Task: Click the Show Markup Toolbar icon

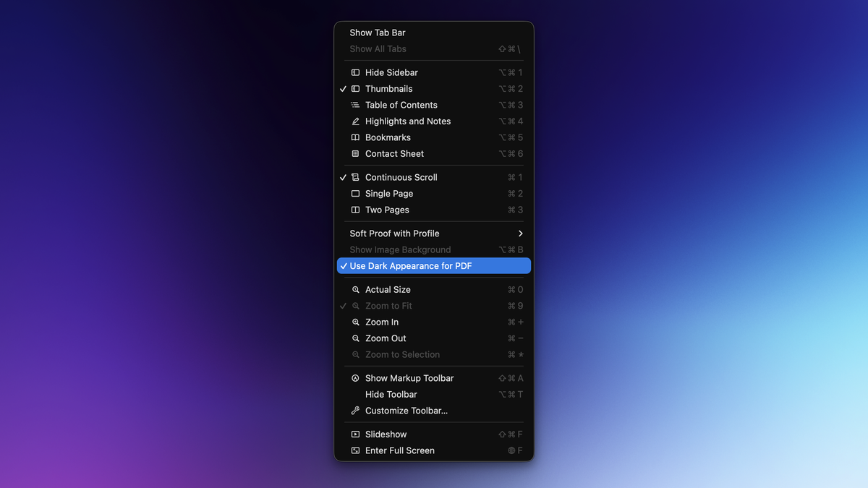Action: click(355, 378)
